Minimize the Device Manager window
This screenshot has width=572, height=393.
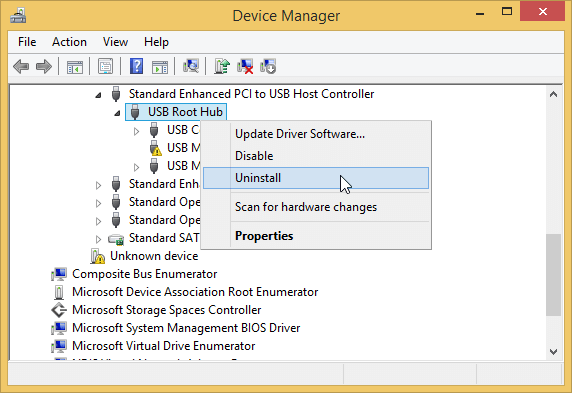coord(480,13)
